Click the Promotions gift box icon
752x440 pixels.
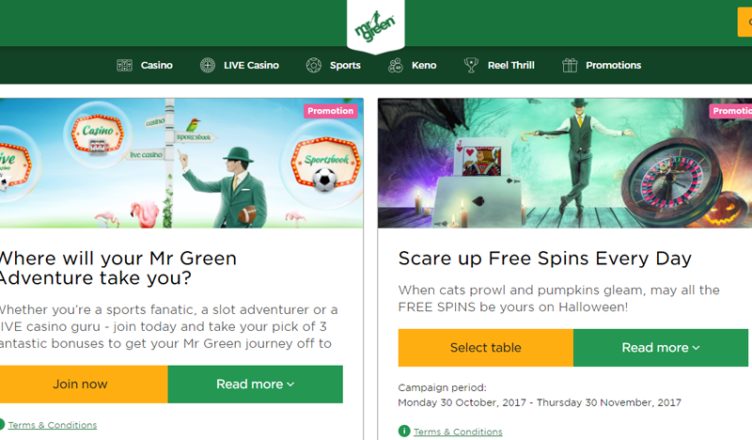(x=569, y=65)
